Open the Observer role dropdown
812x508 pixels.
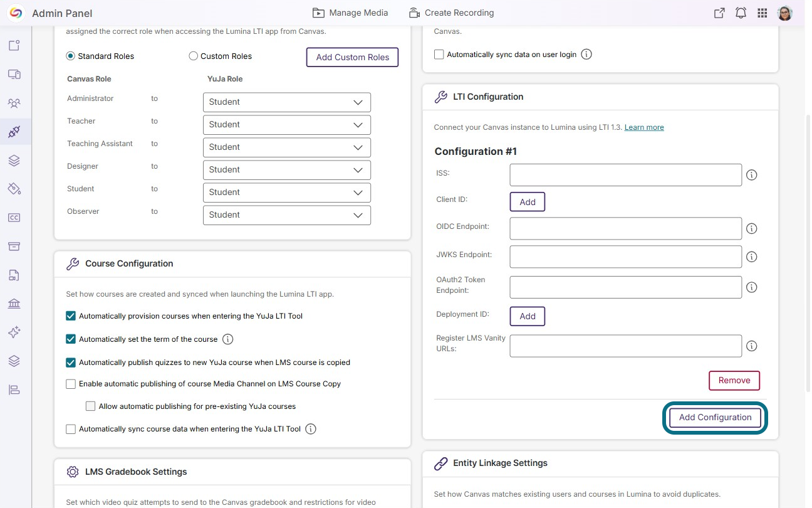[x=287, y=215]
